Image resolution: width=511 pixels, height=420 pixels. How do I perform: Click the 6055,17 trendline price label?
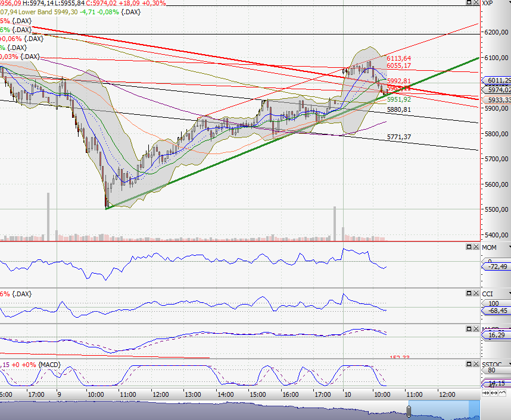tap(399, 65)
